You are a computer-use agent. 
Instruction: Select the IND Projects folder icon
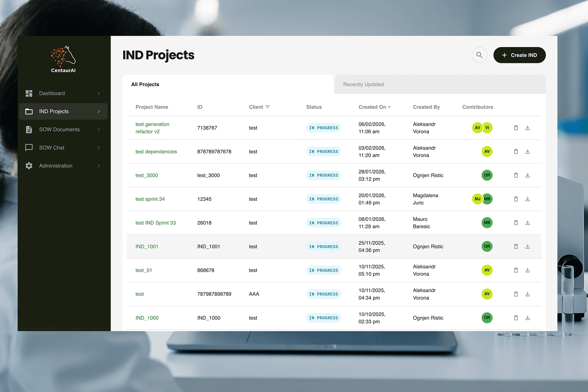tap(29, 111)
